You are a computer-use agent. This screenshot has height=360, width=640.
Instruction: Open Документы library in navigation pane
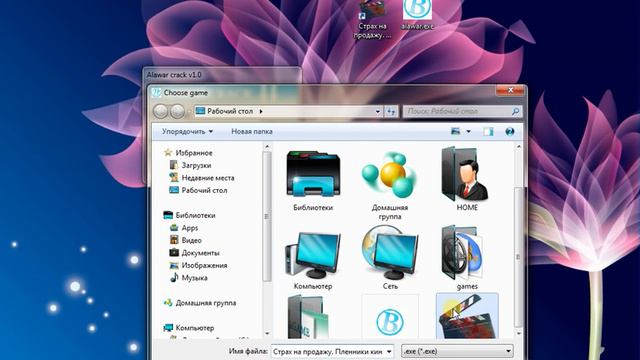[x=200, y=253]
